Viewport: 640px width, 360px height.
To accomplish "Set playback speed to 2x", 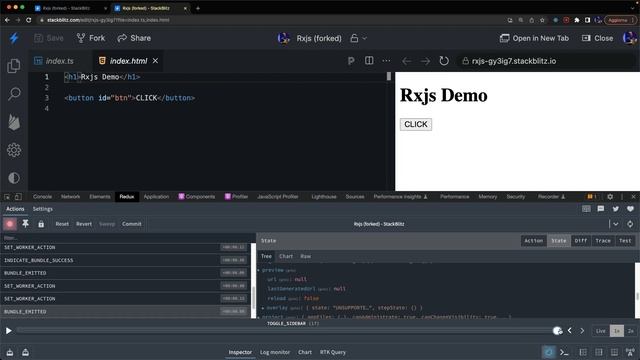I will 631,331.
